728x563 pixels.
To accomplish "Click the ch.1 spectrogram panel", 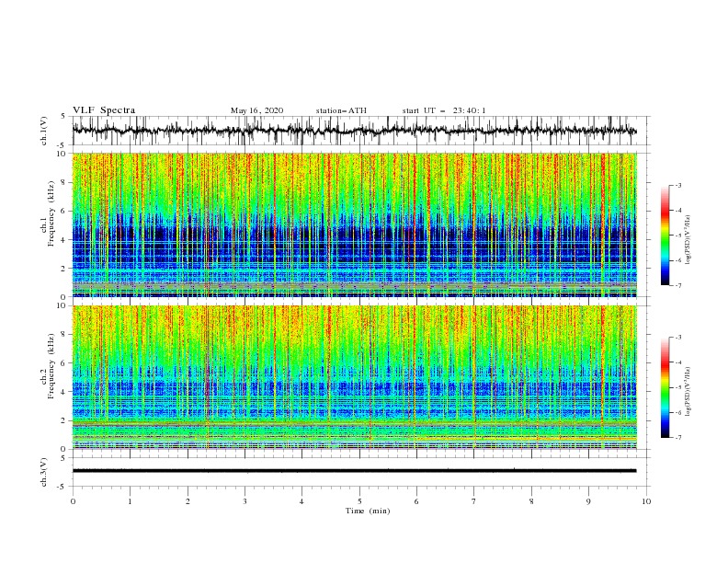I will coord(354,224).
